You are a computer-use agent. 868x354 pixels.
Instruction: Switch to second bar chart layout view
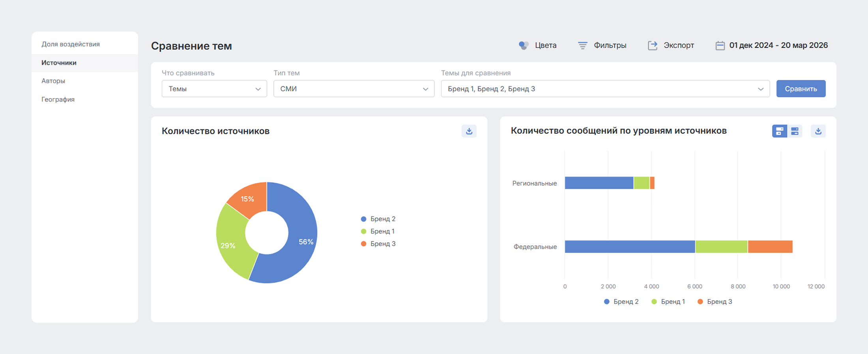[795, 131]
